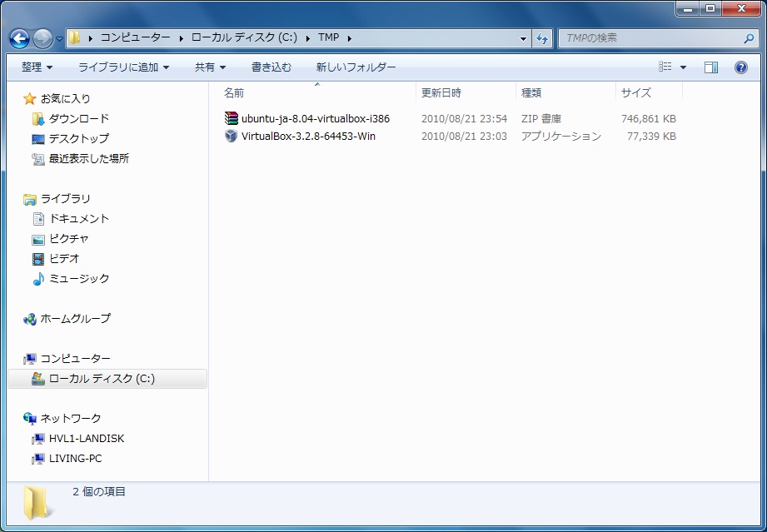Expand arrow after ローカル ディスク (C:) breadcrumb

pyautogui.click(x=307, y=38)
